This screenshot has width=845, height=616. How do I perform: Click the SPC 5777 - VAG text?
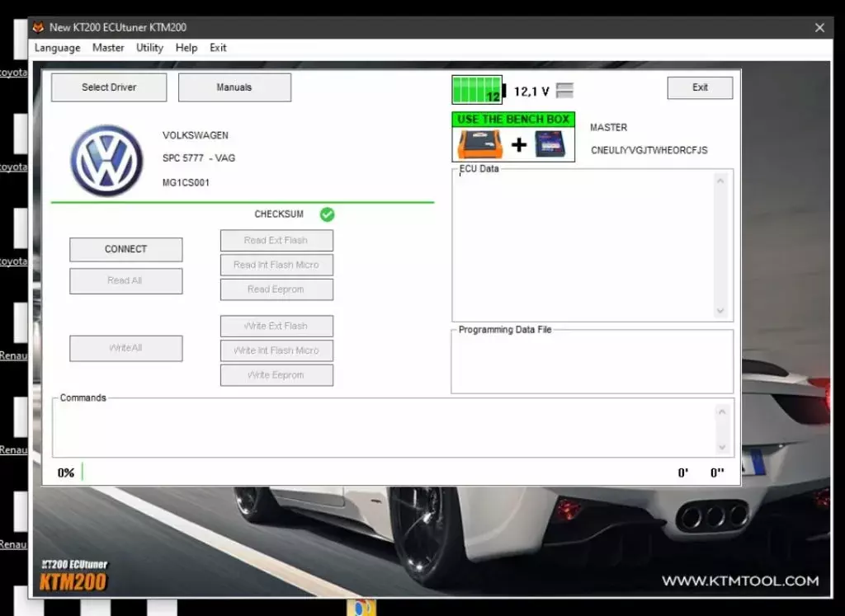[199, 158]
